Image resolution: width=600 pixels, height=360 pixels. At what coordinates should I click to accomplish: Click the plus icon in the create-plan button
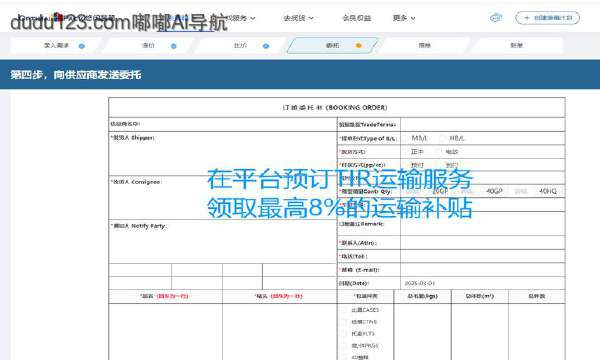point(527,18)
